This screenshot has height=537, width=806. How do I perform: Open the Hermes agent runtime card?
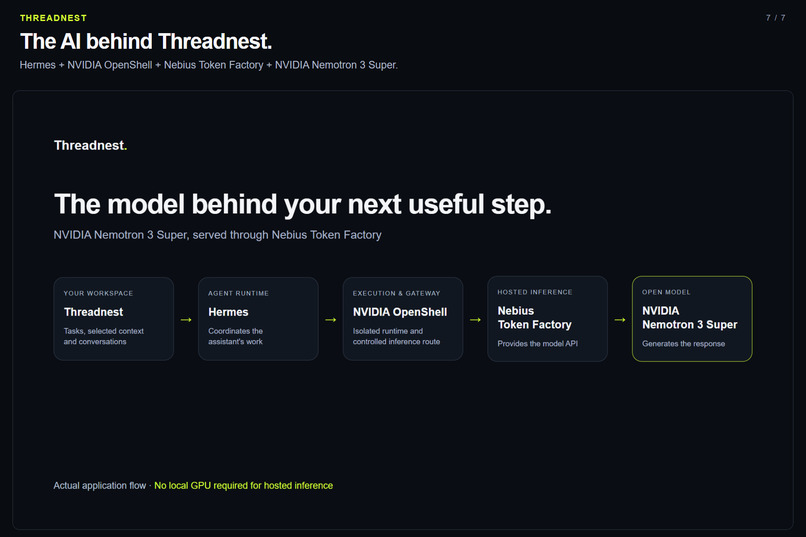click(258, 319)
